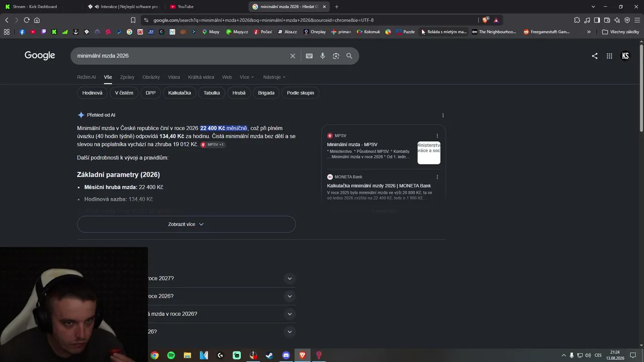Open Brave Rewards triangle icon
Screen dimensions: 644x362
pyautogui.click(x=496, y=20)
